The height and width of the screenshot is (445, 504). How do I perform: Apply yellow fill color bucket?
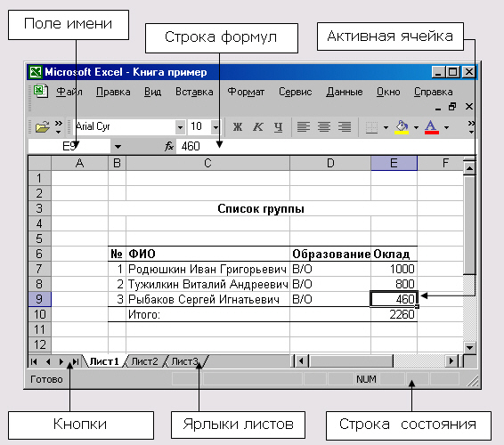[x=402, y=127]
